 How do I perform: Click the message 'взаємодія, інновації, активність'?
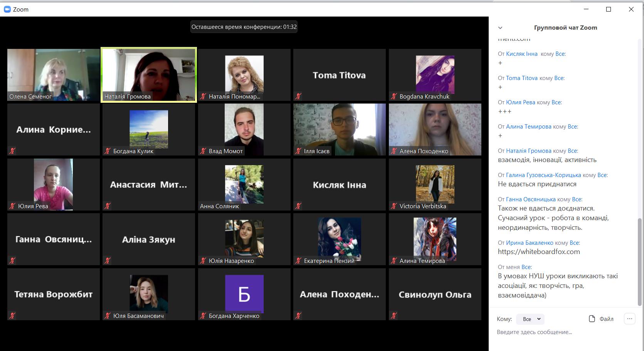coord(547,160)
